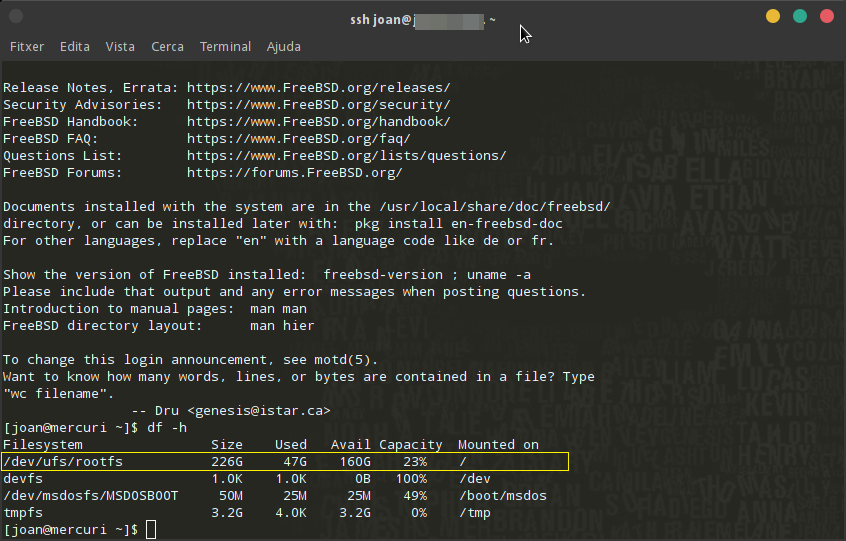The image size is (846, 541).
Task: Click the 47G used value
Action: coord(295,462)
